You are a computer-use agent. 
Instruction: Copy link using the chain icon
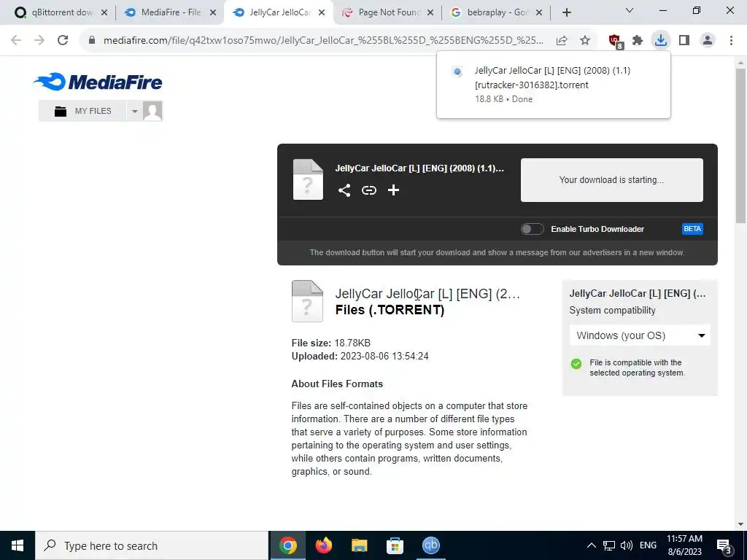[368, 190]
